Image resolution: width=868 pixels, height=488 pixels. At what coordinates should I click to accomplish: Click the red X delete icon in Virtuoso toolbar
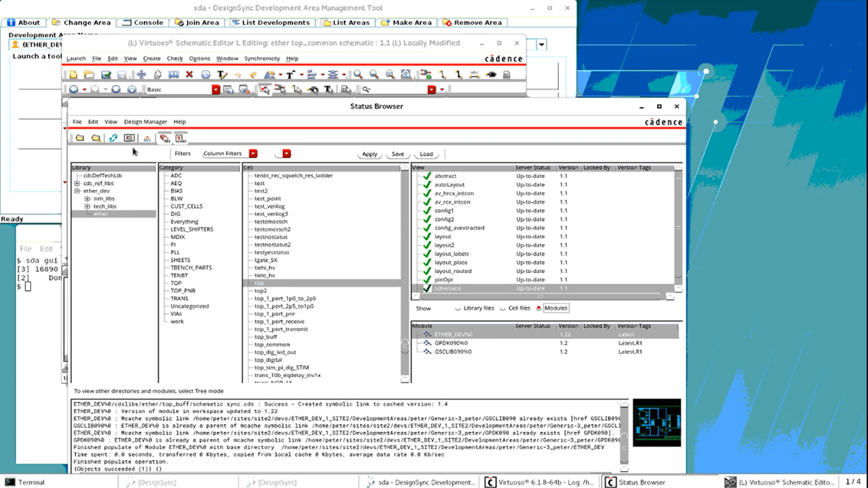pyautogui.click(x=189, y=75)
